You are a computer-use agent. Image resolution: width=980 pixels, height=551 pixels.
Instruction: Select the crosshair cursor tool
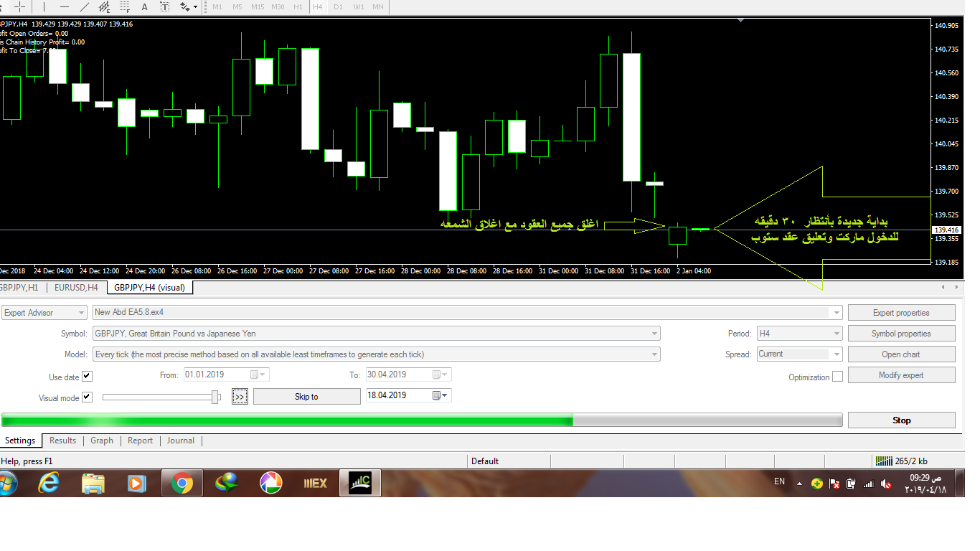pos(19,6)
